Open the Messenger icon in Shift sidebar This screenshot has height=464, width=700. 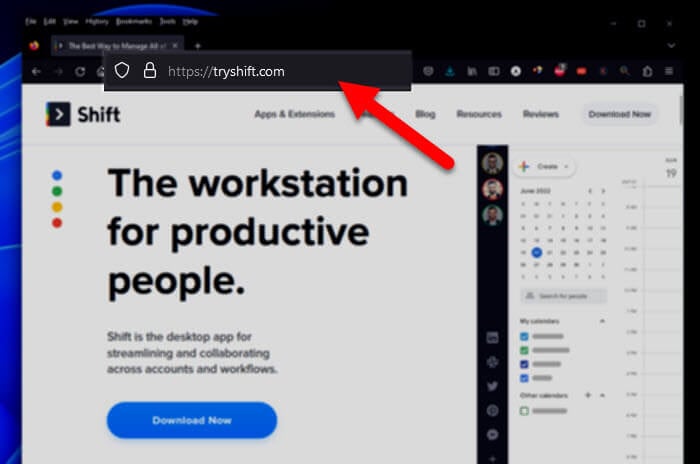pyautogui.click(x=492, y=435)
